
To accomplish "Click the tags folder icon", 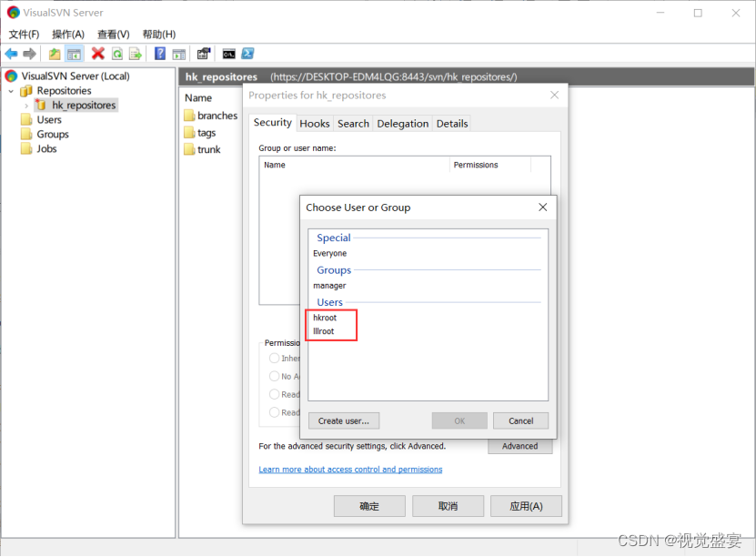I will (189, 133).
